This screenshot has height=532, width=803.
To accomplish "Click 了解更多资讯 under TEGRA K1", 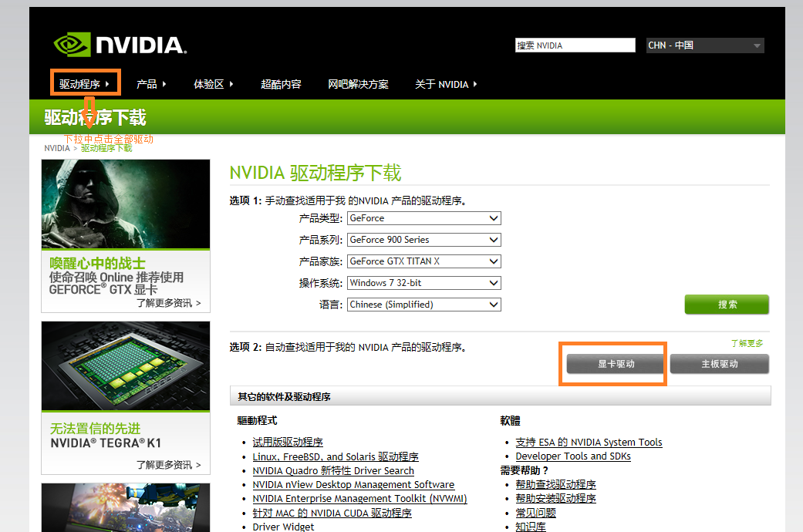I will pyautogui.click(x=168, y=465).
